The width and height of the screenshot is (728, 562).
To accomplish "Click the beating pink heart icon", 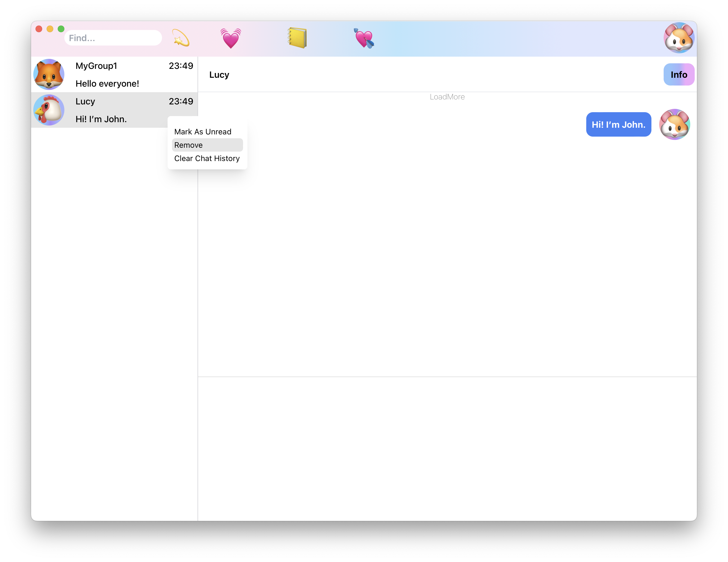I will coord(230,38).
